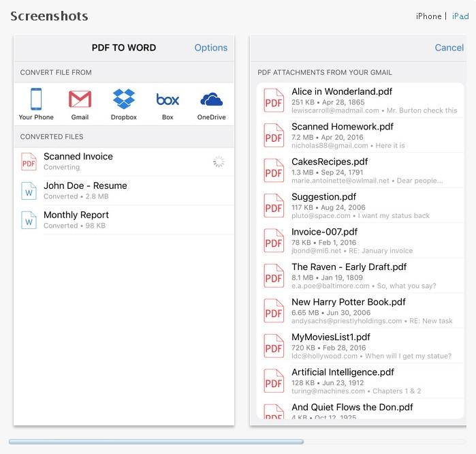This screenshot has width=476, height=454.
Task: Switch to iPhone screenshots
Action: pos(428,16)
